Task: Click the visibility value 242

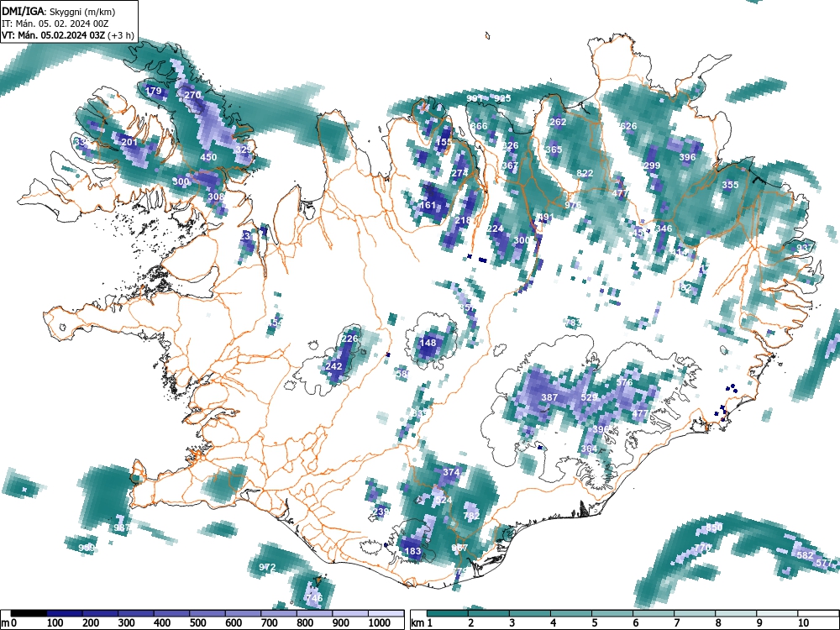Action: (333, 366)
